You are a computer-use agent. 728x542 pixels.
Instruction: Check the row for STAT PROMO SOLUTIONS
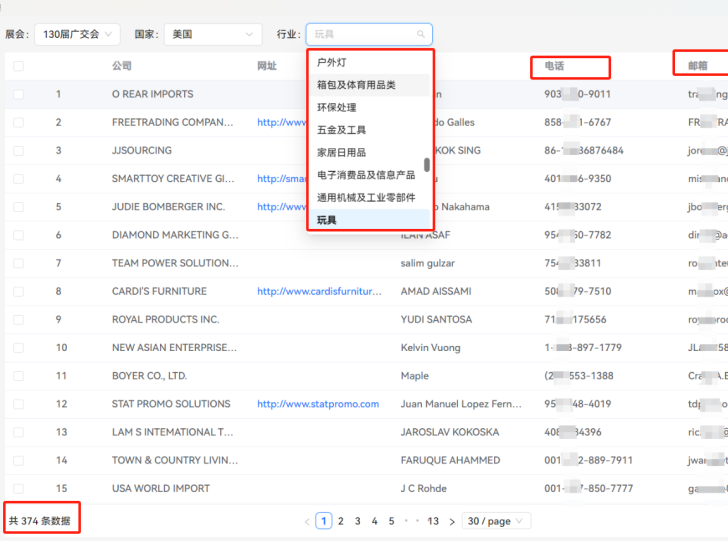[19, 404]
